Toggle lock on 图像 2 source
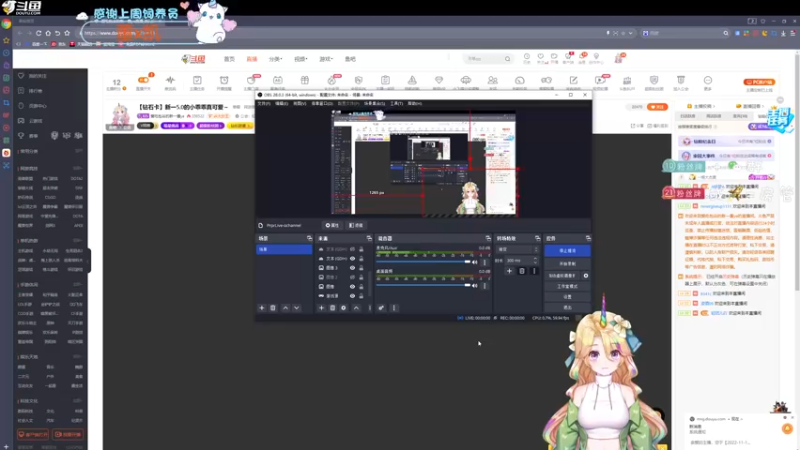 [x=361, y=277]
